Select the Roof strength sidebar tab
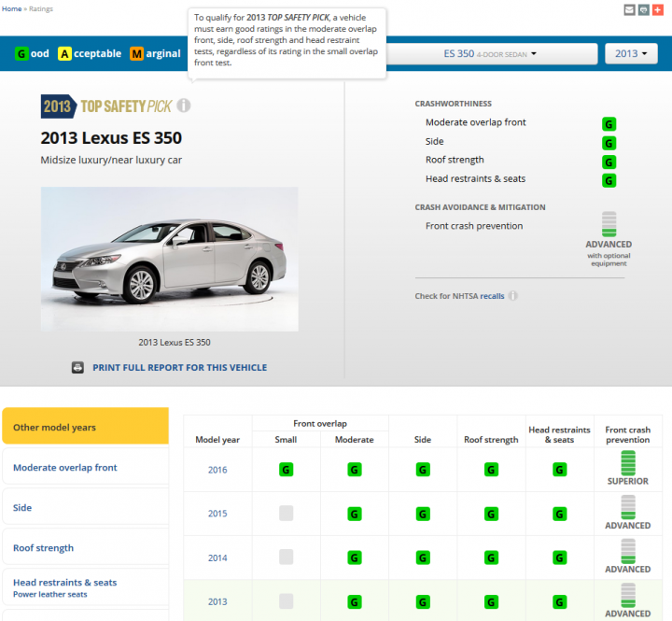The height and width of the screenshot is (621, 672). click(86, 547)
